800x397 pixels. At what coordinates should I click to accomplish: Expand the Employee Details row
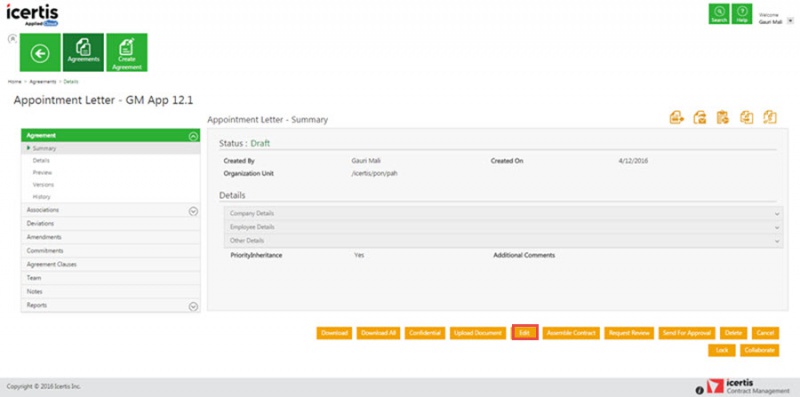point(503,227)
